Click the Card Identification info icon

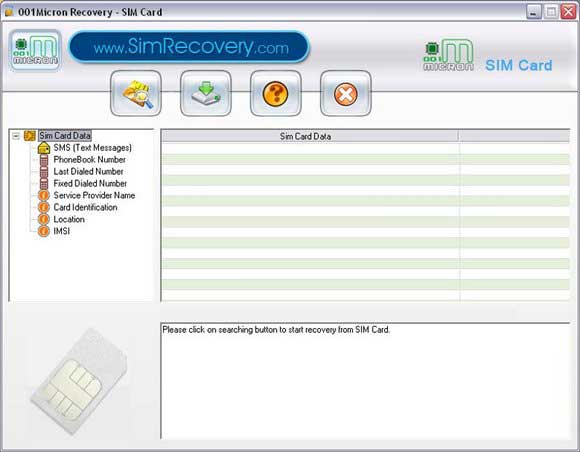[44, 207]
